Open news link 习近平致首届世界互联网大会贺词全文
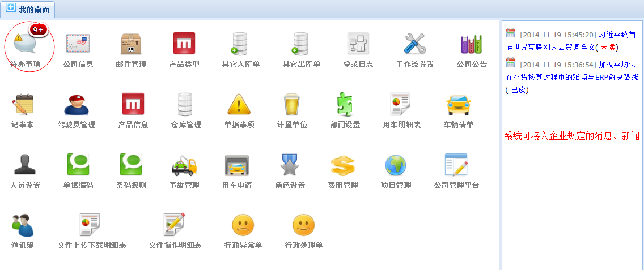Screen dimensions: 644x270 tap(573, 41)
